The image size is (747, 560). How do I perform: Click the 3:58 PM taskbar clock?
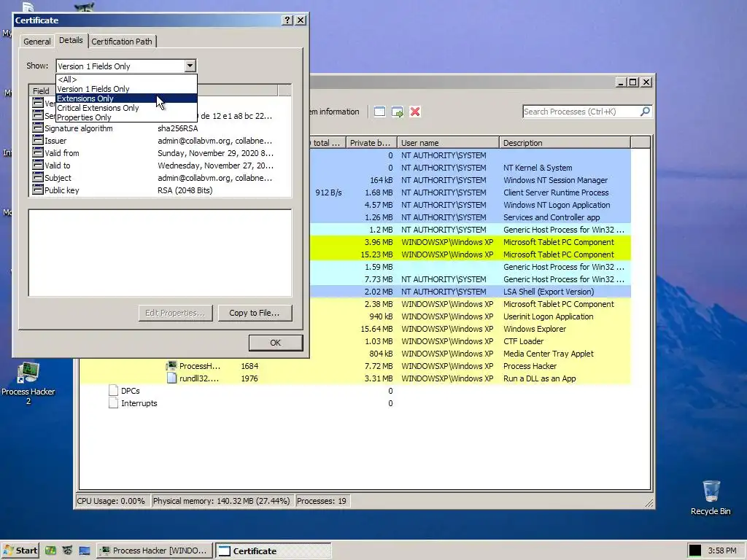[722, 551]
